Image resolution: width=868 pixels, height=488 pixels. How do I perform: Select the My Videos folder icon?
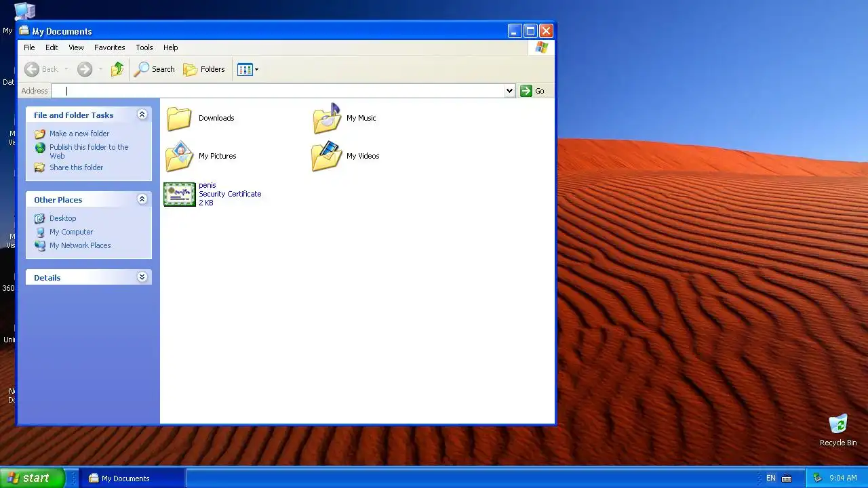click(x=327, y=156)
